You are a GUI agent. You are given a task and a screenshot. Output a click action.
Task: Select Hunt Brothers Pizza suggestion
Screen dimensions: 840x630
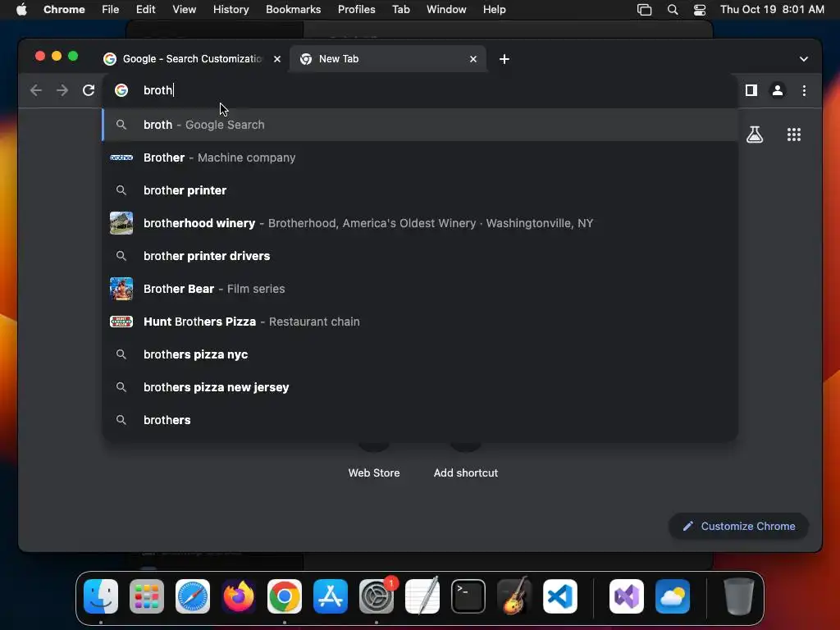[x=420, y=322]
